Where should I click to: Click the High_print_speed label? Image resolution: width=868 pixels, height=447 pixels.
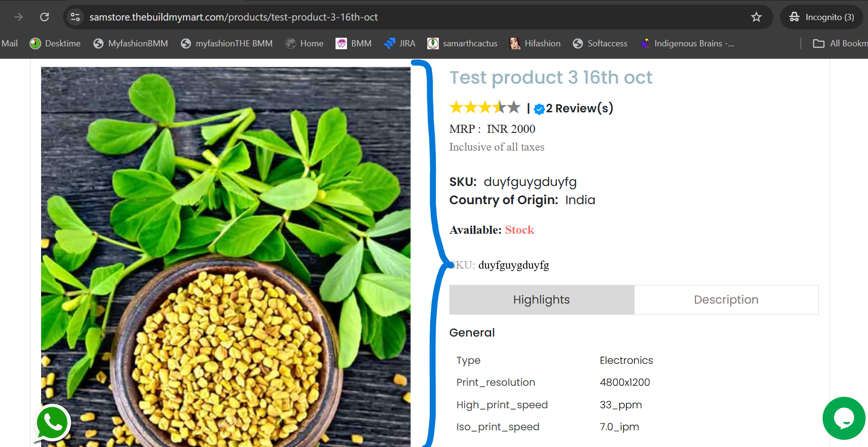[x=502, y=405]
